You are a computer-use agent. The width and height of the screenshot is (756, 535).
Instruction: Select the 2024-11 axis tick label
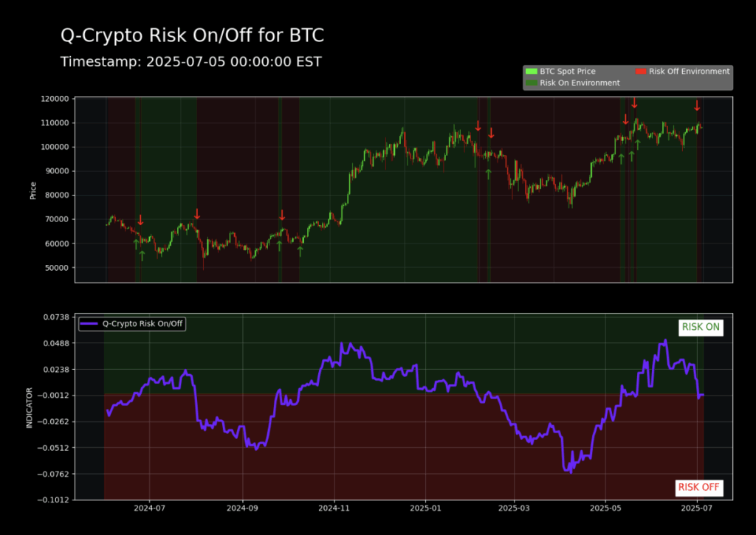coord(336,508)
